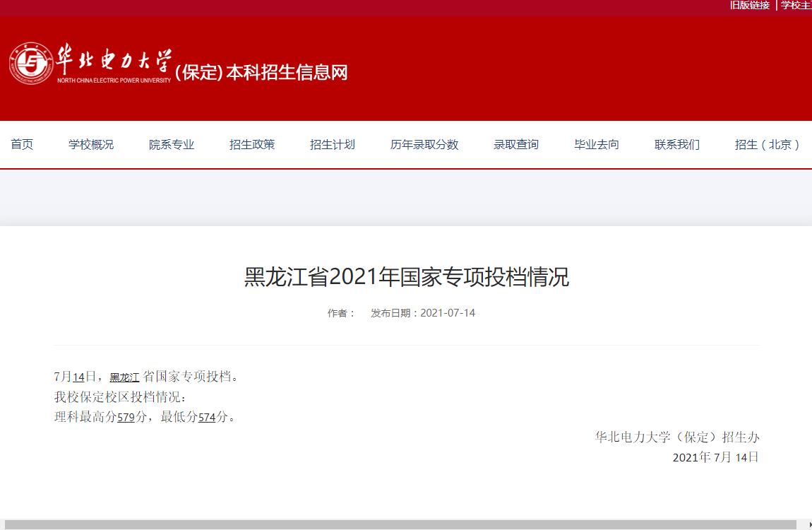This screenshot has height=530, width=812.
Task: Open the 学校概况 menu item
Action: (x=91, y=144)
